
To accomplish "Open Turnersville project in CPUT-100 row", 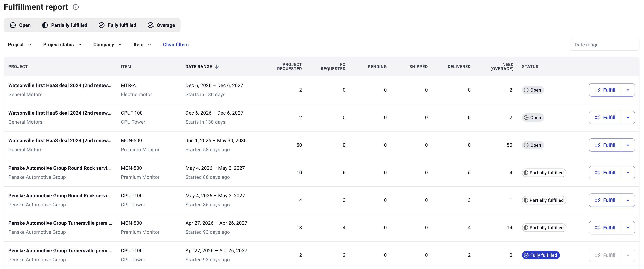I will tap(60, 251).
